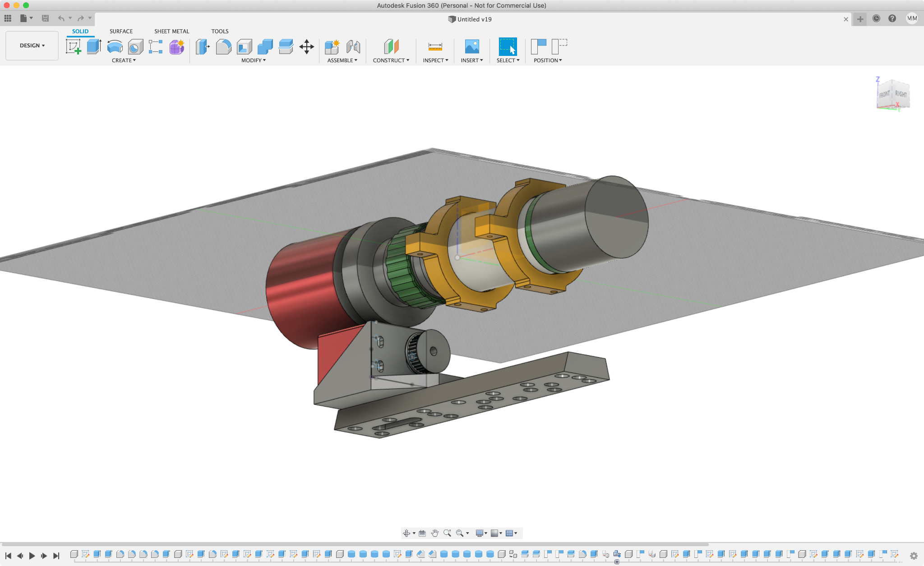Click the ViewCube RIGHT face
Screen dimensions: 924x566
pos(901,94)
